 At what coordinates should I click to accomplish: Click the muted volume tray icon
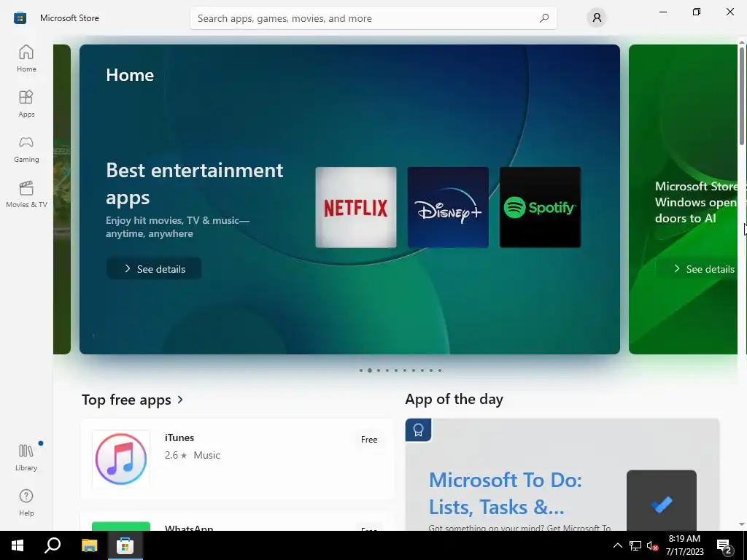pos(652,545)
